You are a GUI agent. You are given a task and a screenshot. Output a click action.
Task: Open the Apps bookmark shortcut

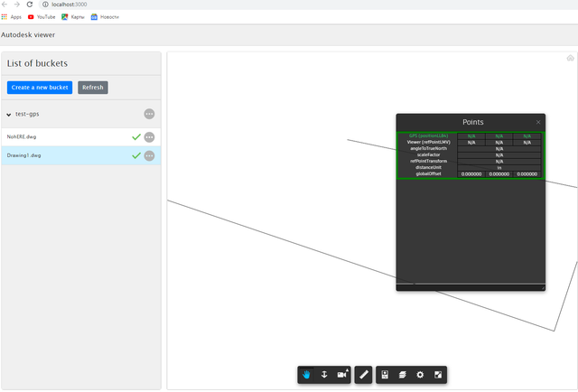pos(12,17)
